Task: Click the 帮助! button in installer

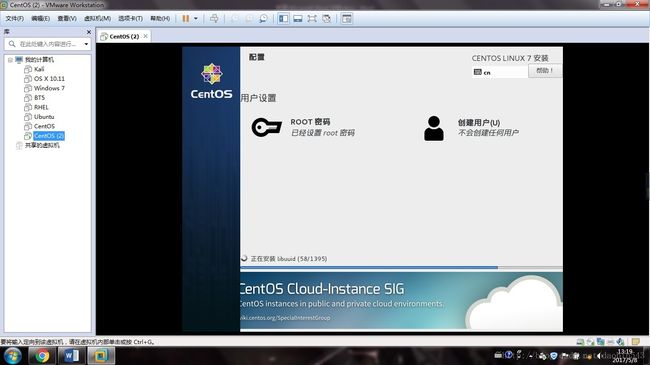Action: [545, 71]
